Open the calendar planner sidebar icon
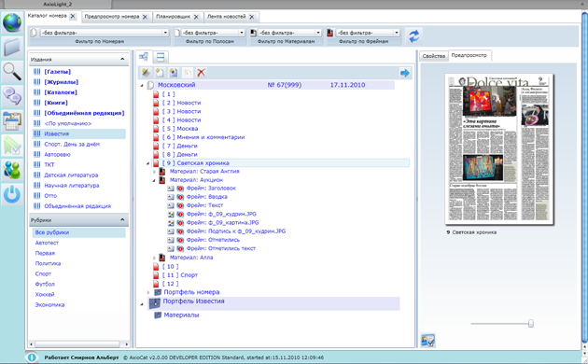Viewport: 588px width, 364px height. point(12,121)
